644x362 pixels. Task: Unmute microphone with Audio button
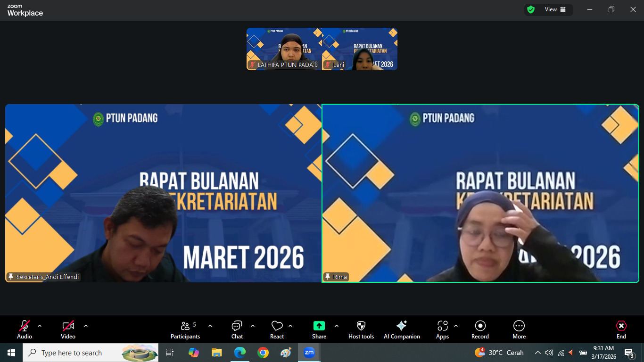(x=25, y=329)
